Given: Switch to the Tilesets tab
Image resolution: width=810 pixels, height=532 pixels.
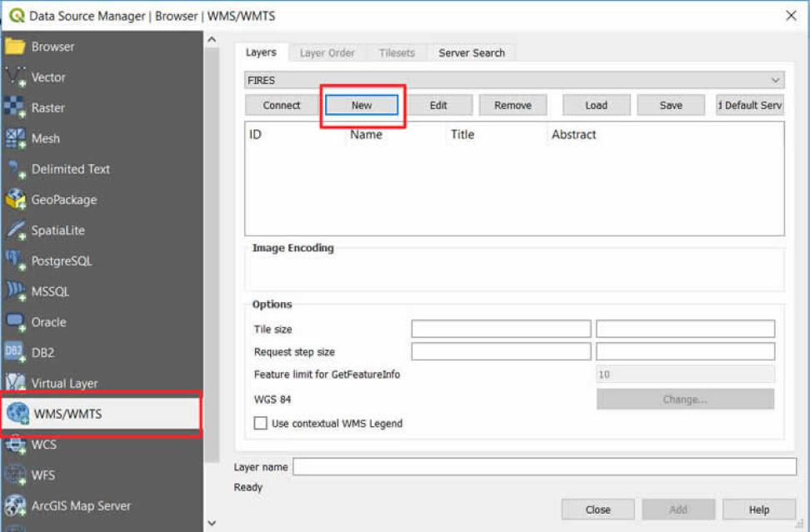Looking at the screenshot, I should pyautogui.click(x=397, y=52).
